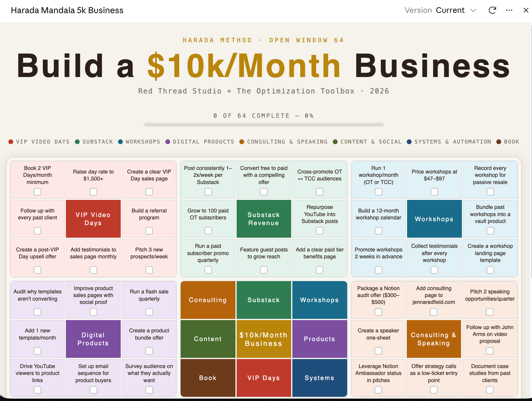Tick the Price workshops at $47–$97 checkbox
The height and width of the screenshot is (401, 532).
[x=434, y=192]
